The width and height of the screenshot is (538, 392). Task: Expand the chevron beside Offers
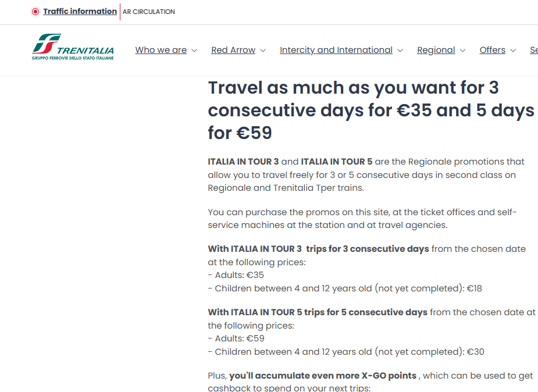(x=514, y=51)
